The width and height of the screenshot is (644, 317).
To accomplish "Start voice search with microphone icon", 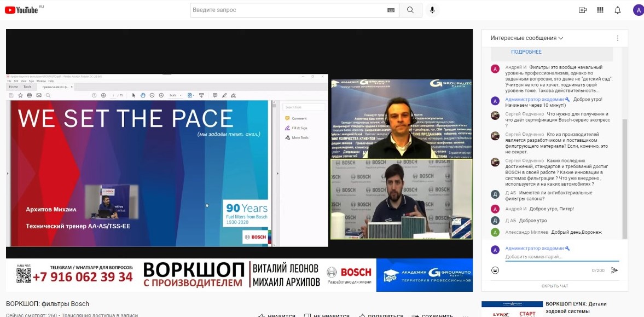I will [x=432, y=10].
